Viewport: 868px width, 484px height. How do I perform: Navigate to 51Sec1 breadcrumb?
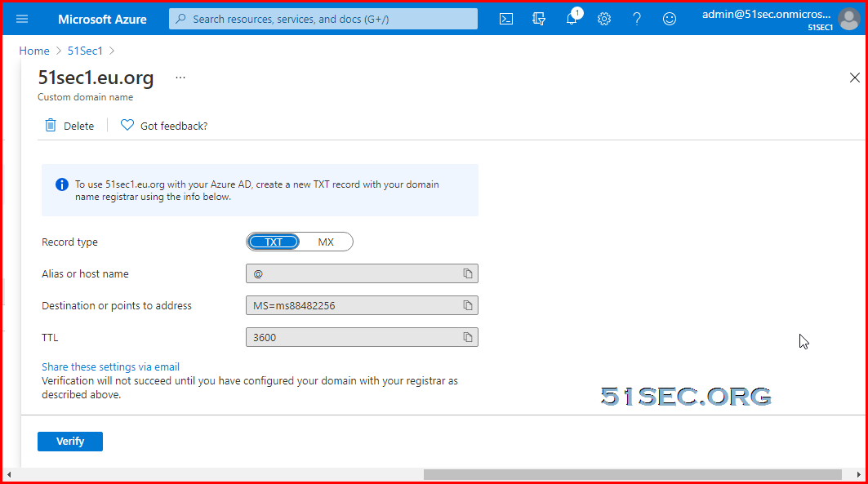click(x=85, y=51)
